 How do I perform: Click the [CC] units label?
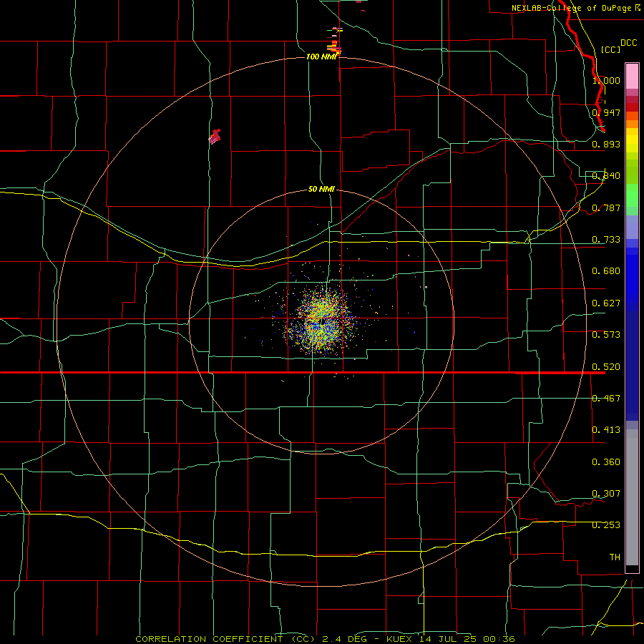(x=610, y=49)
